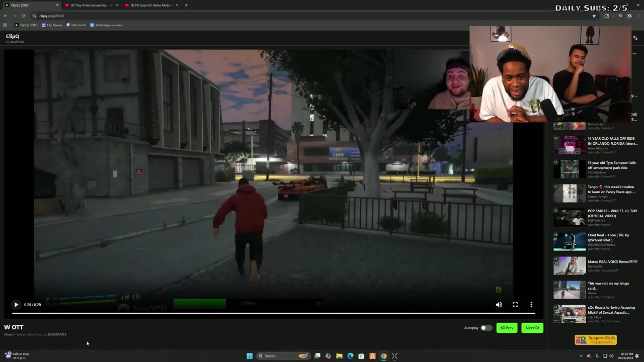Click the video progress bar
The height and width of the screenshot is (362, 644).
coord(273,313)
